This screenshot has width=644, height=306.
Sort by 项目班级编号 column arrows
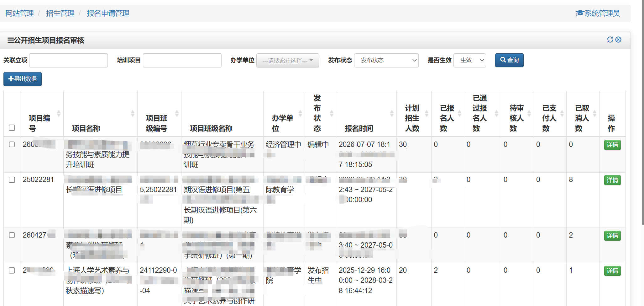177,113
